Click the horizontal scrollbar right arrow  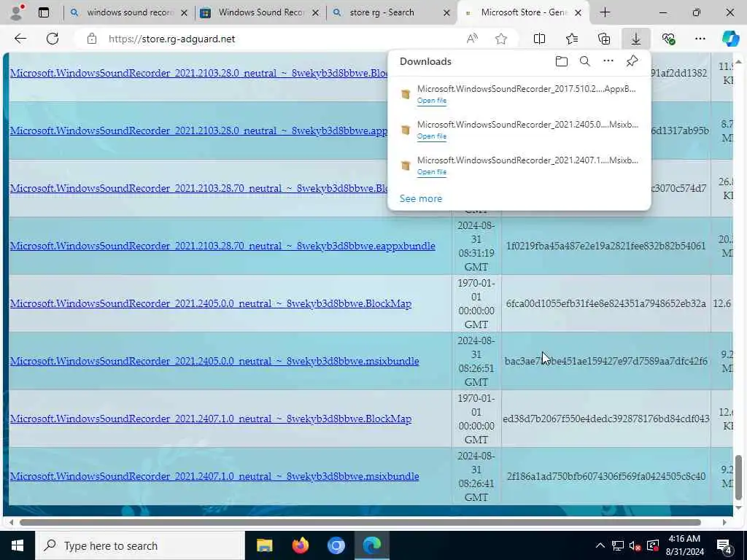[724, 522]
